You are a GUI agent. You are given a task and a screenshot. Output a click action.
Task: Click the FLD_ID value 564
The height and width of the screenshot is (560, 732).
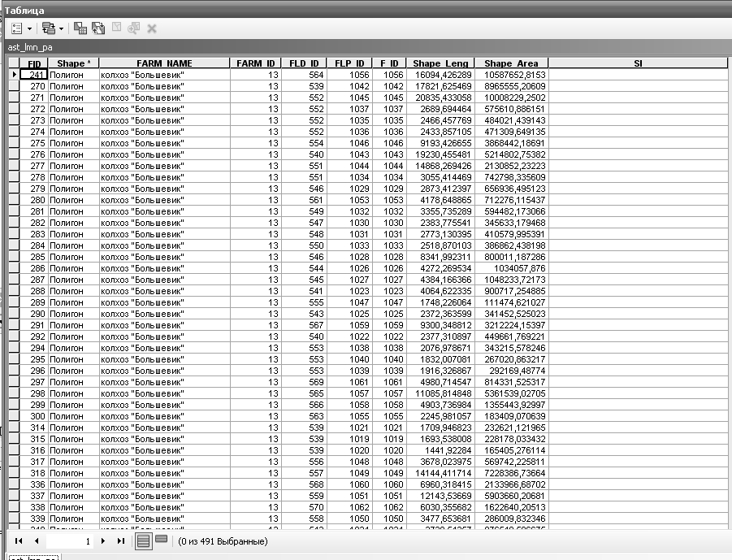pos(316,75)
